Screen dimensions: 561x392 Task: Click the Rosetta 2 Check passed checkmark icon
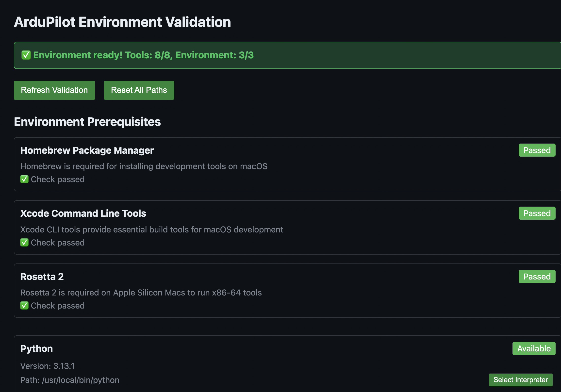click(x=24, y=306)
